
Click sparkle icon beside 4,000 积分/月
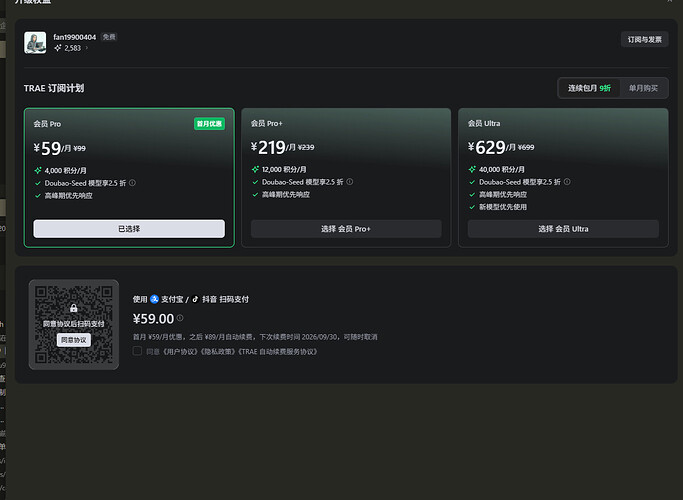(x=38, y=170)
